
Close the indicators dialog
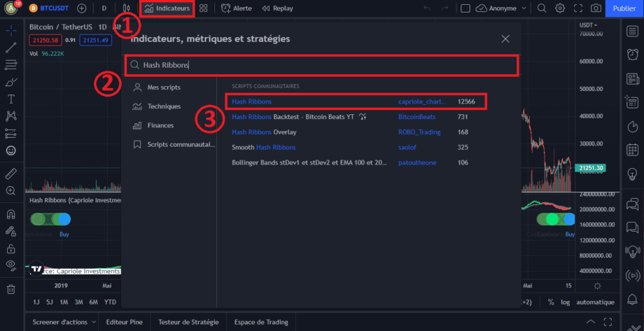point(505,39)
